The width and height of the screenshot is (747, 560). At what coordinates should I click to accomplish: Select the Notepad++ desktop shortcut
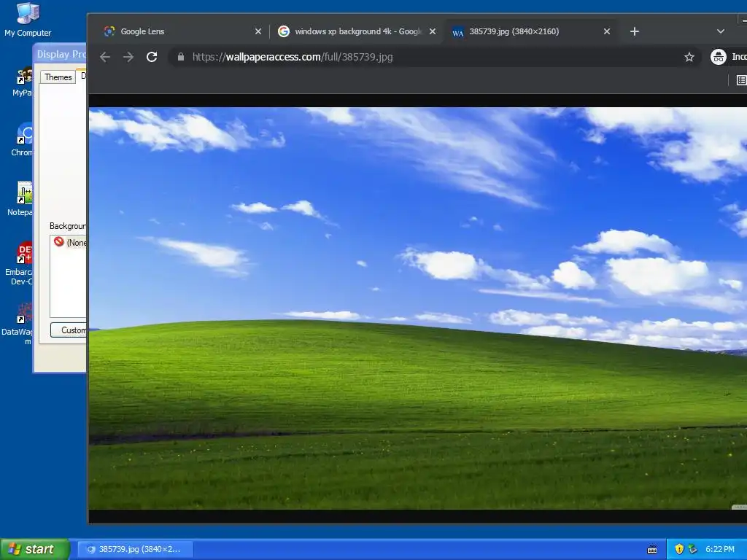(21, 199)
